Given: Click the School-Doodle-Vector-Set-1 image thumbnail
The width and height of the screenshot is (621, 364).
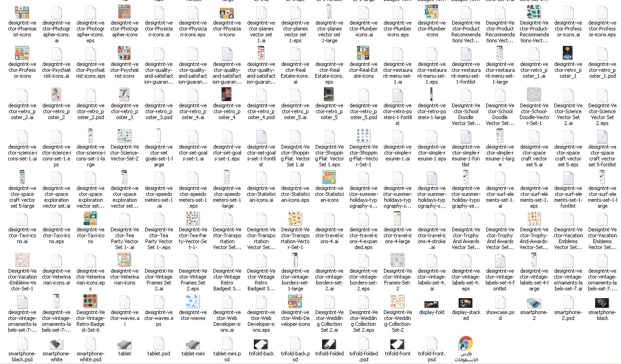Looking at the screenshot, I should click(x=534, y=95).
